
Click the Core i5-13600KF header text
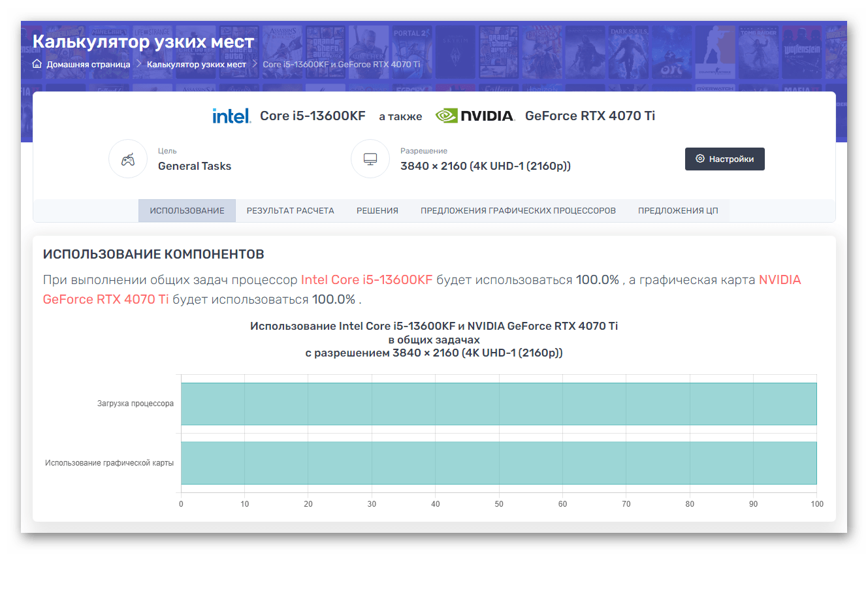[313, 116]
